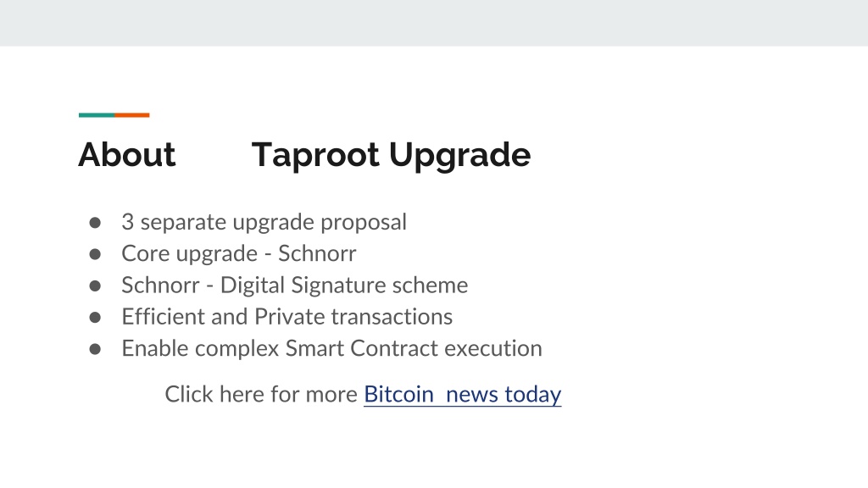
Task: Click the bullet dot beside Enable complex Smart
Action: coord(95,349)
